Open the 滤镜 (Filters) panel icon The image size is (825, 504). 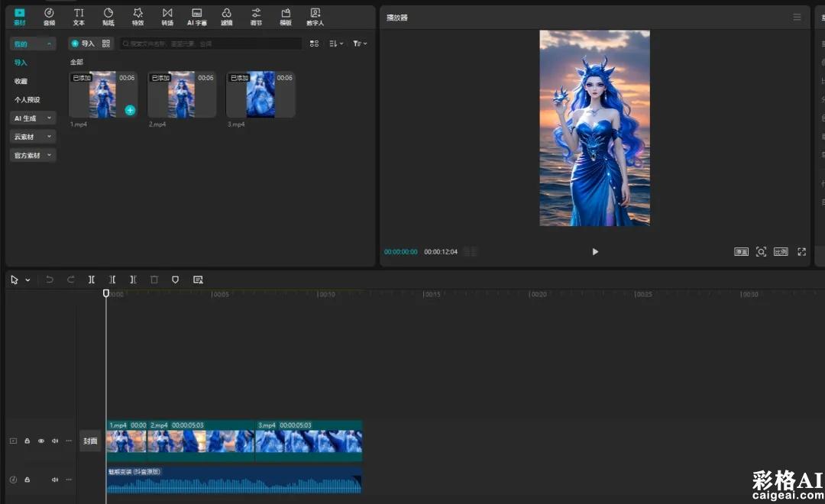point(227,14)
